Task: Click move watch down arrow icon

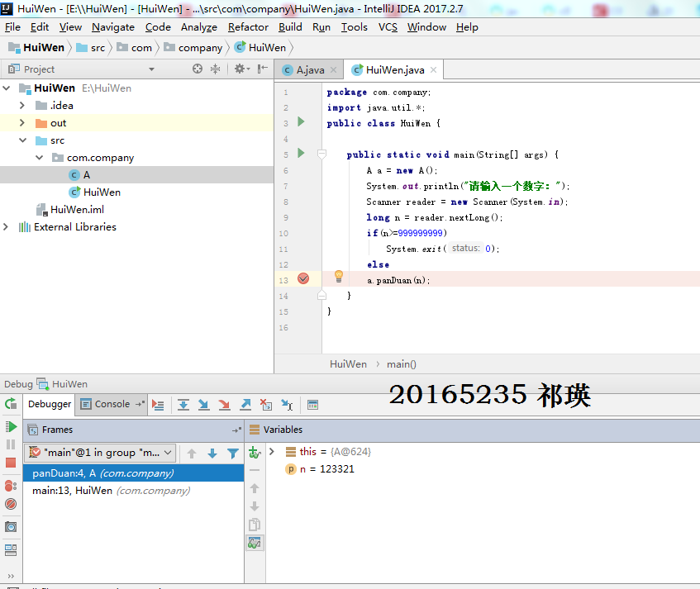Action: [x=255, y=506]
